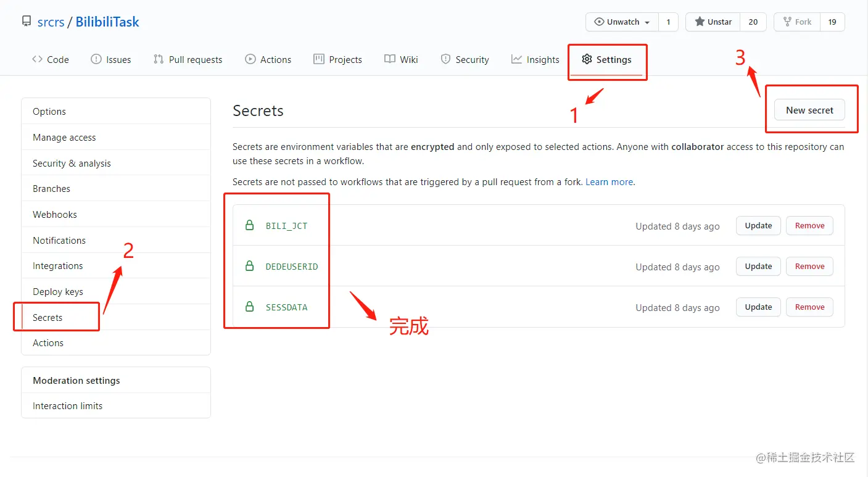Follow the Learn more link
This screenshot has width=868, height=477.
pyautogui.click(x=609, y=181)
